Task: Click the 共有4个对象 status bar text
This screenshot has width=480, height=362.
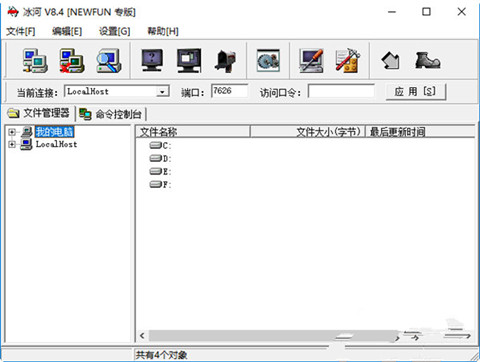Action: 161,355
